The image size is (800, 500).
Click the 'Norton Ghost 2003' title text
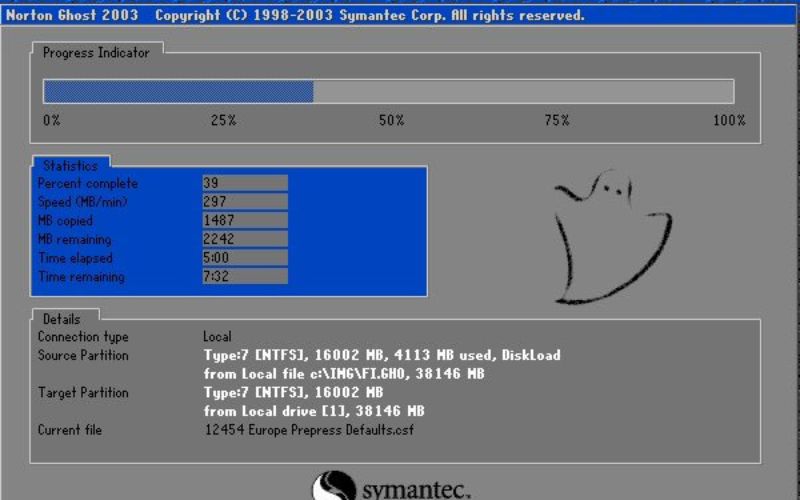[x=72, y=15]
